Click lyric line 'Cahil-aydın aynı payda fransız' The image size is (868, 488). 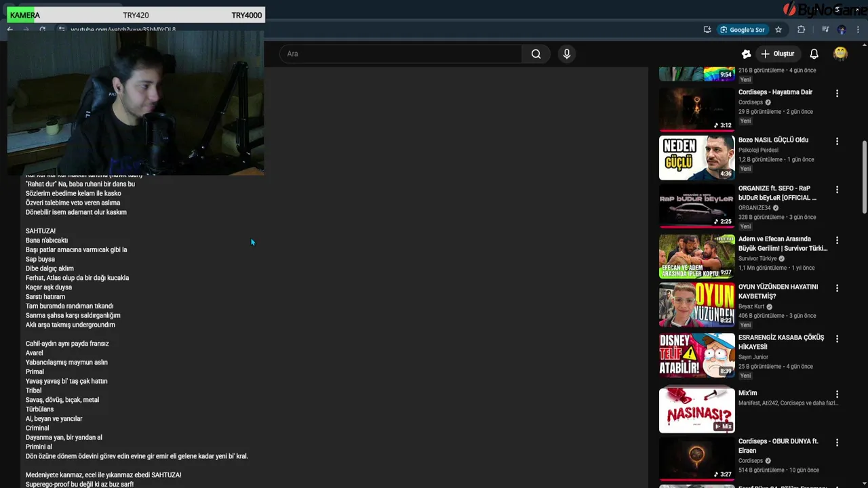pyautogui.click(x=67, y=344)
